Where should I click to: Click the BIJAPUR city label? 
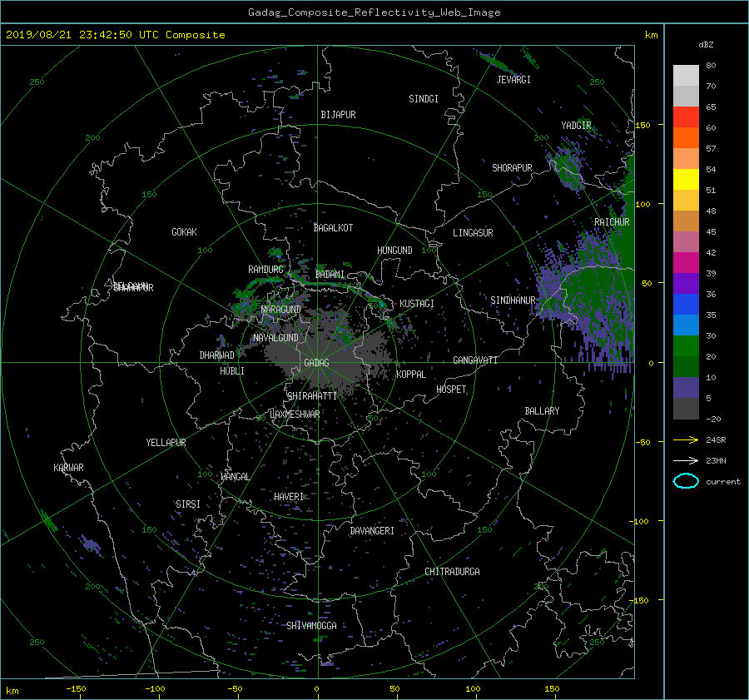(x=338, y=115)
